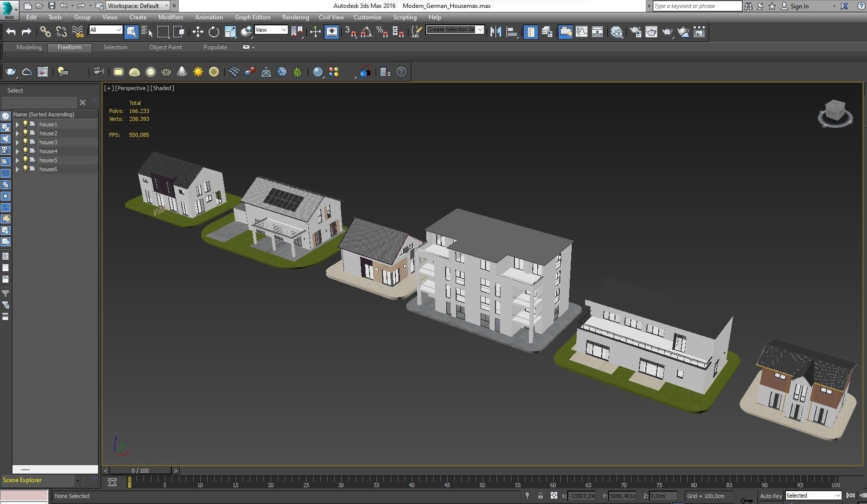
Task: Activate Select and Uniform Scale tool
Action: (230, 32)
